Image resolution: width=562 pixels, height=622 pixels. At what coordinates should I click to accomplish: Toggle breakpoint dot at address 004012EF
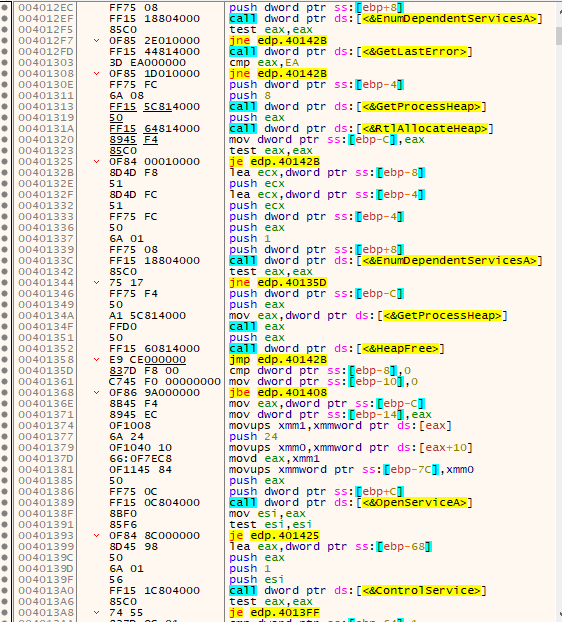(4, 18)
